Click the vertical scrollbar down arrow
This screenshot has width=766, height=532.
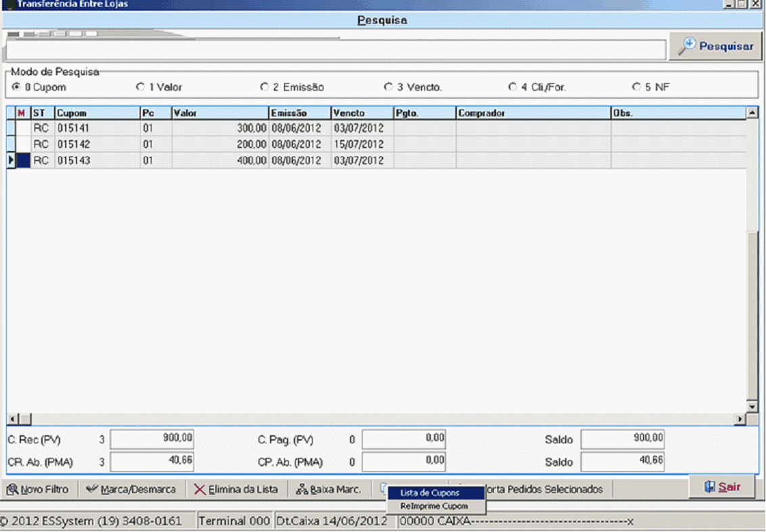point(752,406)
